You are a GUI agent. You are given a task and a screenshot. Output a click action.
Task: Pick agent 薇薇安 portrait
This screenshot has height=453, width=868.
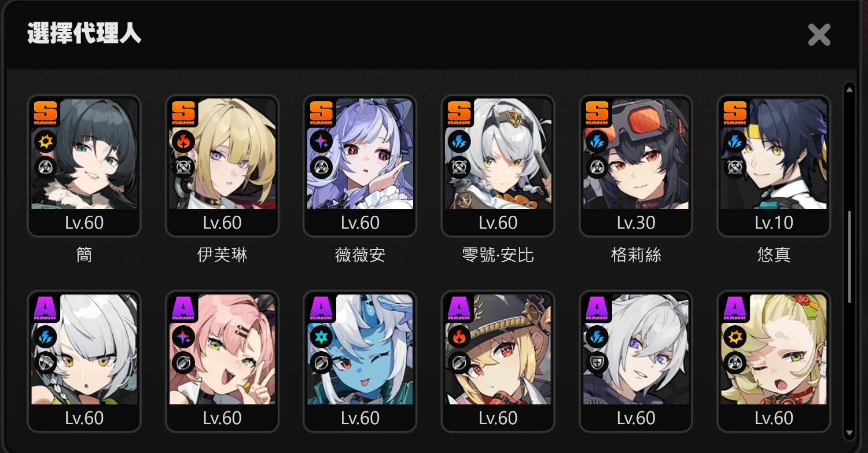(x=360, y=166)
